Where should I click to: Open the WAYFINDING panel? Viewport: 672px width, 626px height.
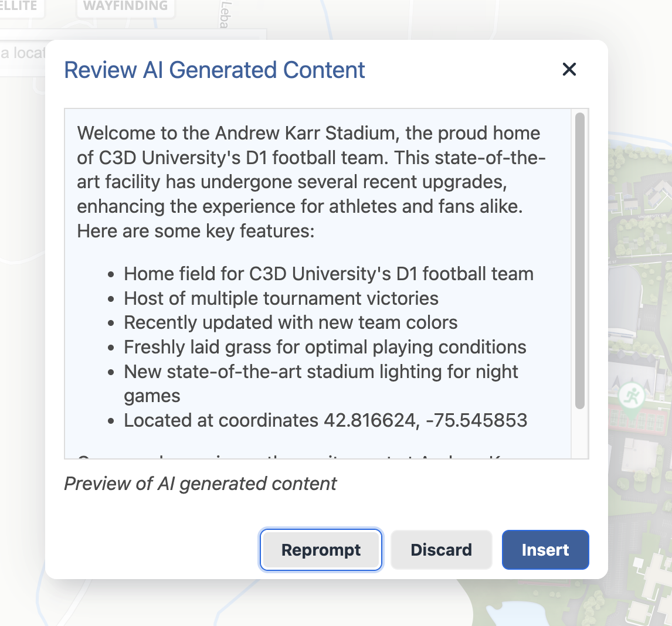pos(125,7)
